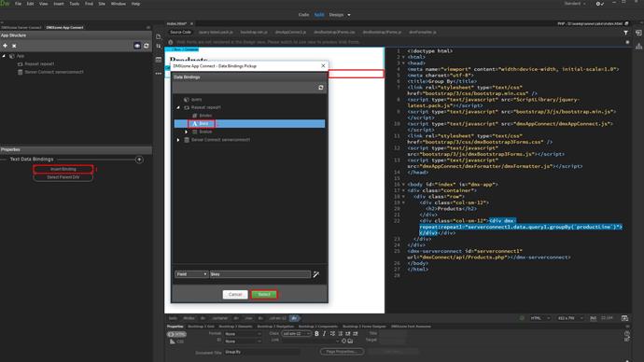Open the Insert menu
This screenshot has width=644, height=362.
[x=59, y=4]
